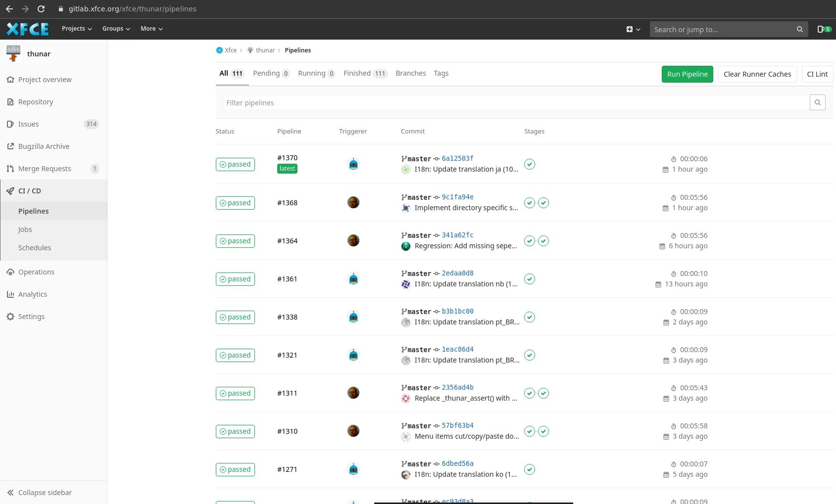This screenshot has width=836, height=504.
Task: Click Clear Runner Caches button
Action: click(x=757, y=74)
